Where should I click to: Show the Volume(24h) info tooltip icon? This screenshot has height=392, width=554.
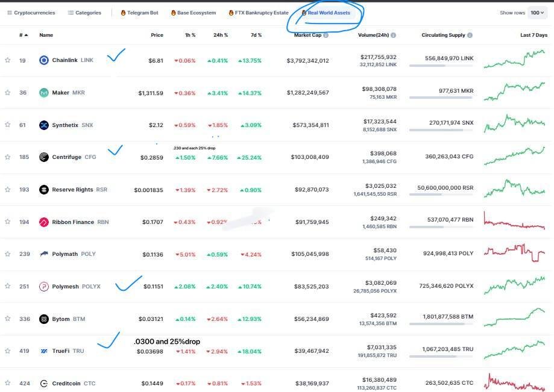[x=393, y=35]
